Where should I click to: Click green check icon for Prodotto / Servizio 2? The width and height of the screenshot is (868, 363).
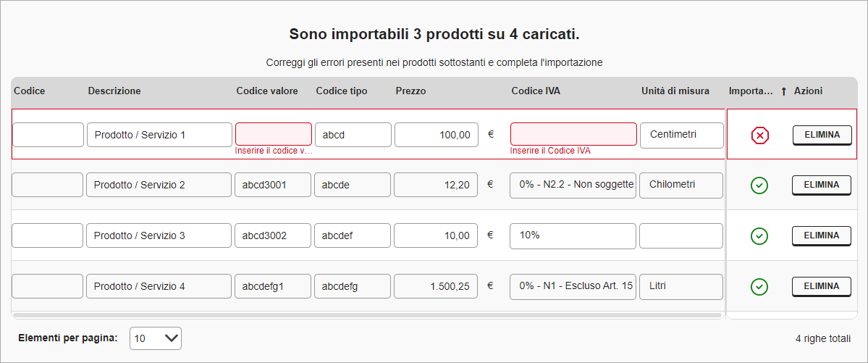click(759, 185)
